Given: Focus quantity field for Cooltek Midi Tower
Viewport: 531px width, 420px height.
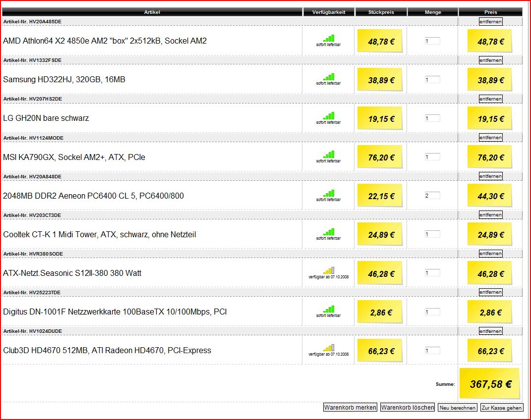Looking at the screenshot, I should (x=432, y=234).
